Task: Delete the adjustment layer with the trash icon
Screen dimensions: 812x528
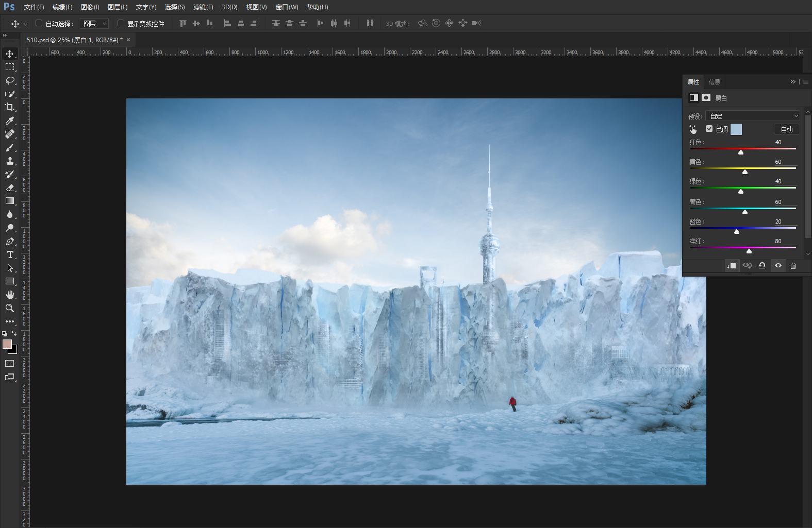Action: [793, 266]
